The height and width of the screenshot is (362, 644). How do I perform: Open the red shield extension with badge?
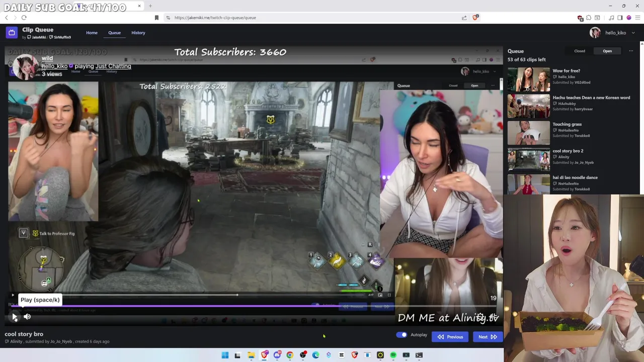[x=580, y=18]
